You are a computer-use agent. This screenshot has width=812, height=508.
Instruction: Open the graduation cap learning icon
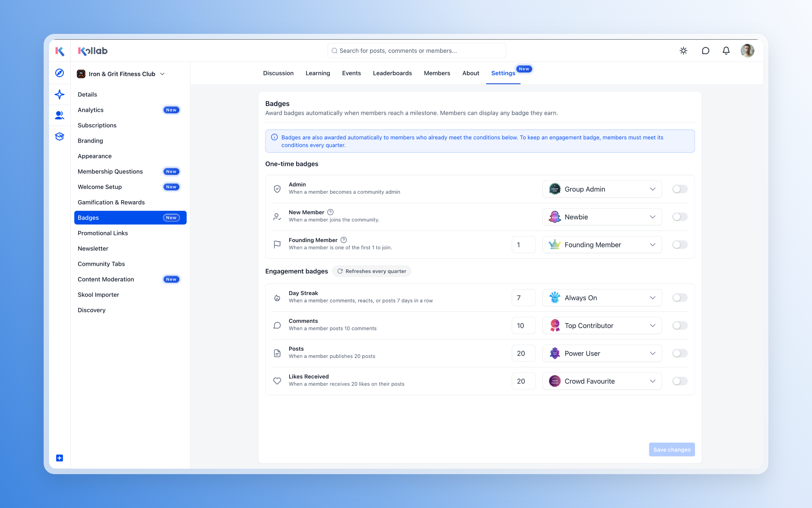click(x=60, y=136)
